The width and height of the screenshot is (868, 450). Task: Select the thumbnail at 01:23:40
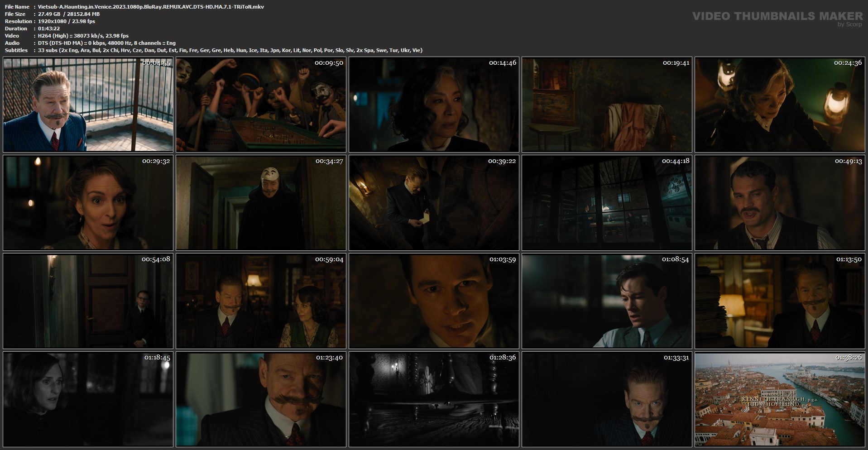click(261, 399)
